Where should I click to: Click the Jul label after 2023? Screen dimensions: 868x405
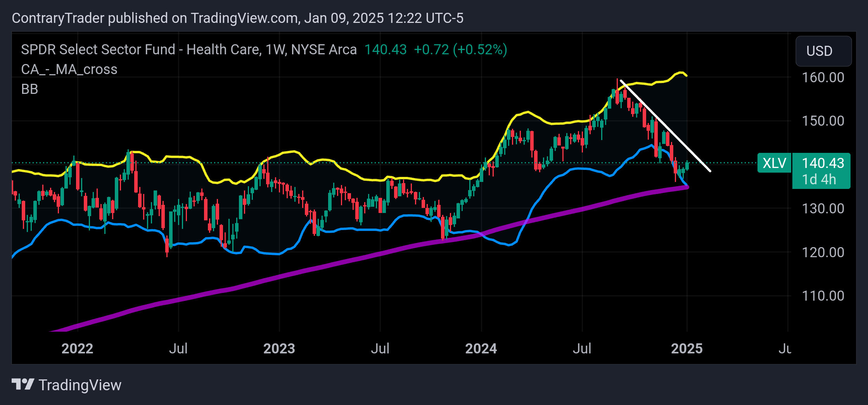point(380,348)
